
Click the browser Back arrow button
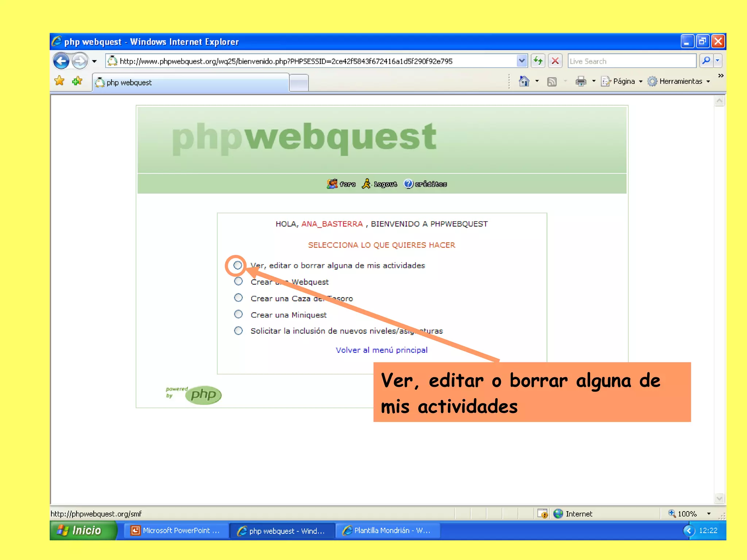[61, 61]
